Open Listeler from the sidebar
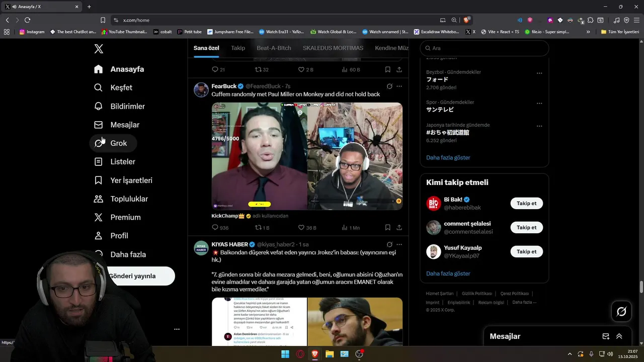 (115, 162)
